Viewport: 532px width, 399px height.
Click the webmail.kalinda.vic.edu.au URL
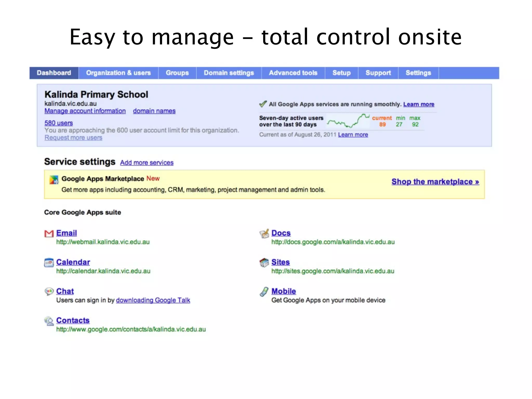(103, 242)
